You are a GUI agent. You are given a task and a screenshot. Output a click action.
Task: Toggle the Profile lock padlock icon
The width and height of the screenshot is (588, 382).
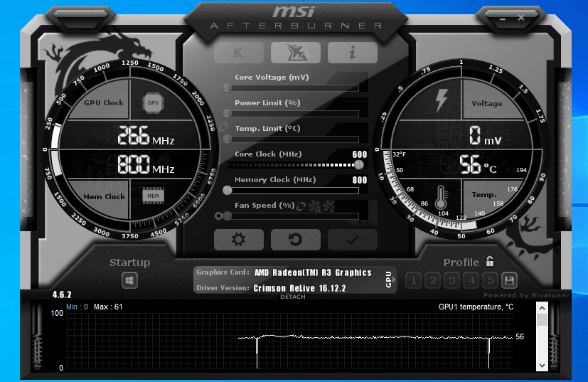click(x=490, y=261)
